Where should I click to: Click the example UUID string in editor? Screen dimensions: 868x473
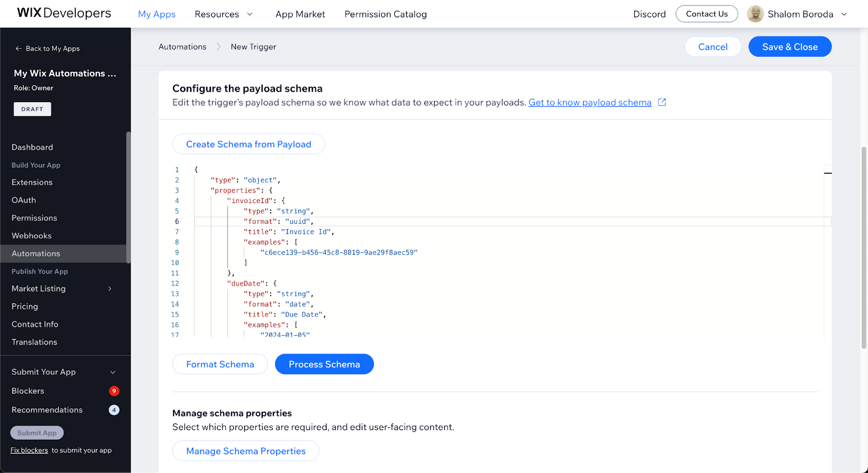(339, 253)
